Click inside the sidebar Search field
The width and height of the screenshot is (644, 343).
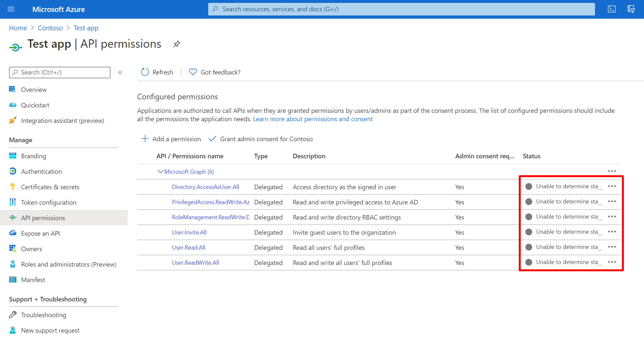[60, 72]
